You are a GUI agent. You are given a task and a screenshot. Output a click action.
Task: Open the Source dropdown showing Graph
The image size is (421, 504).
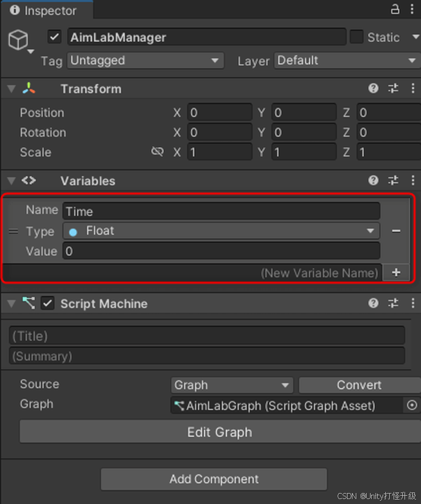[x=232, y=385]
